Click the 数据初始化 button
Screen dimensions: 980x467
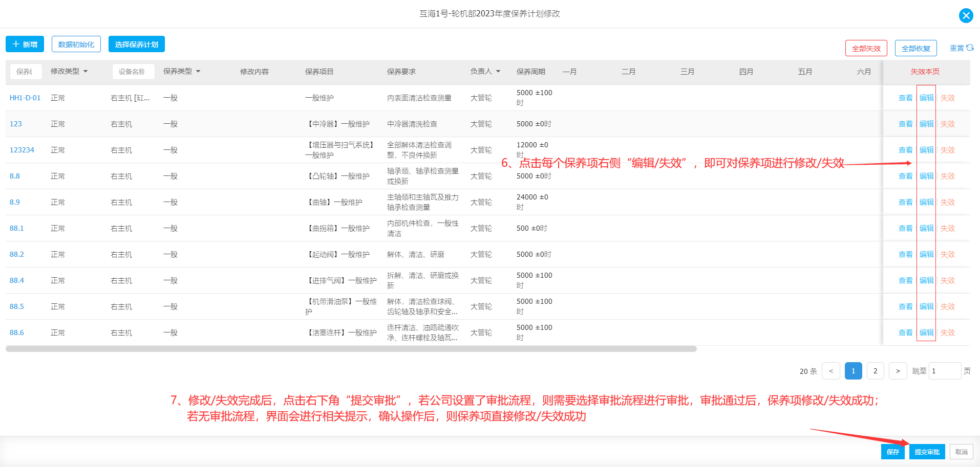[x=76, y=45]
